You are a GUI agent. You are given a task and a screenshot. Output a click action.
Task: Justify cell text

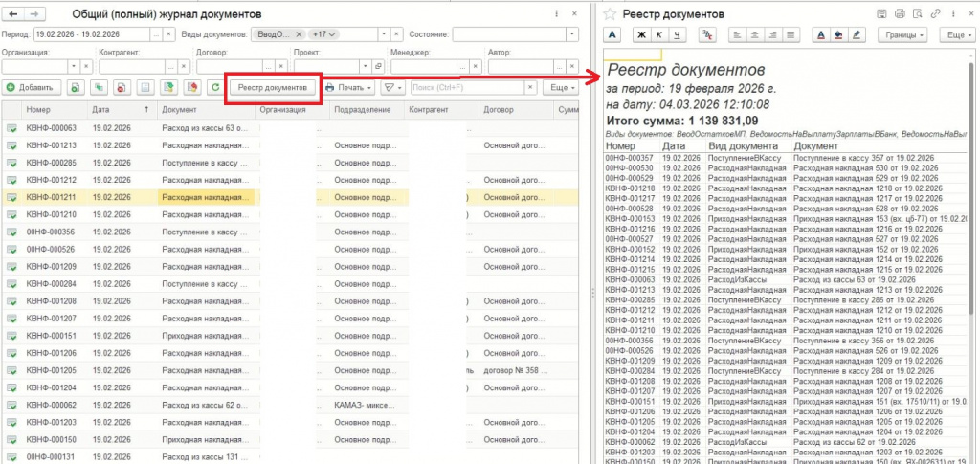[x=791, y=35]
